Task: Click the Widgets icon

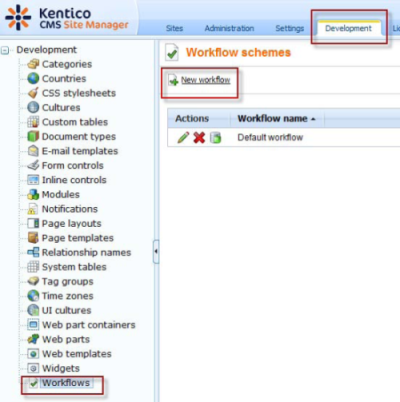Action: [x=33, y=368]
